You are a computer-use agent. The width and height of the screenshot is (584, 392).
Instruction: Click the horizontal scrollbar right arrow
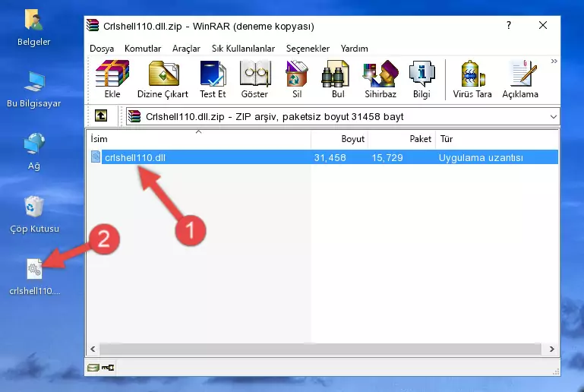[551, 349]
